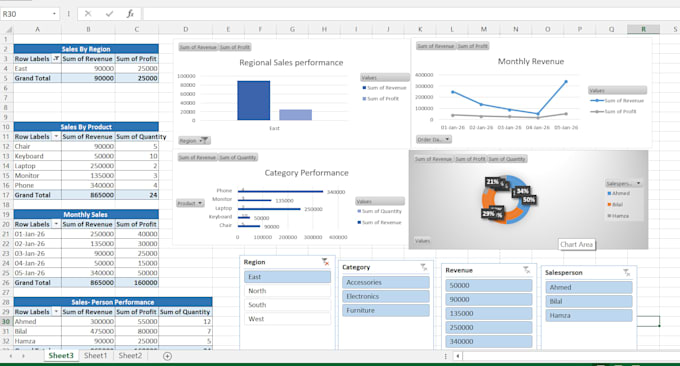Clear filter icon on Category slicer

424,268
